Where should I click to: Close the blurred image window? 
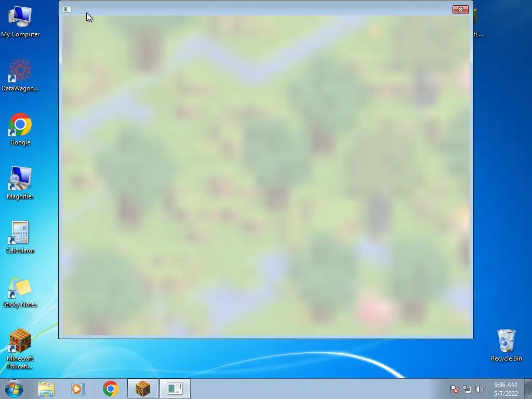tap(460, 9)
